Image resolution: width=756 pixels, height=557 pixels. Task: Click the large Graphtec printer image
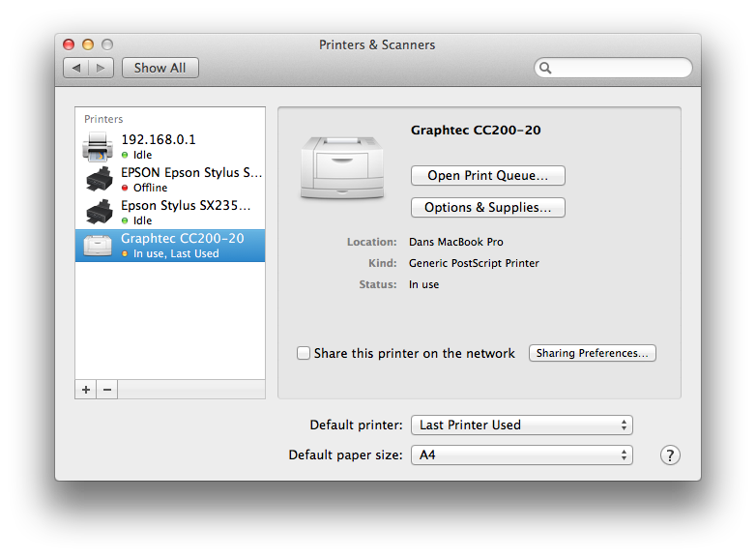click(x=342, y=167)
